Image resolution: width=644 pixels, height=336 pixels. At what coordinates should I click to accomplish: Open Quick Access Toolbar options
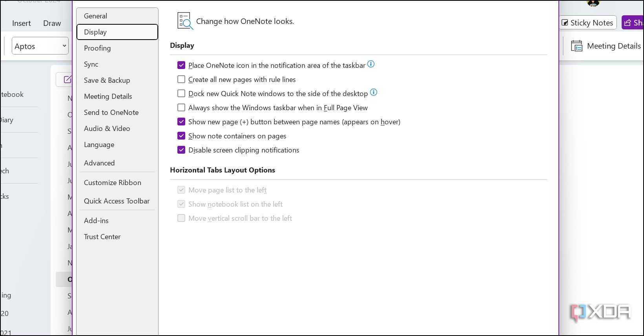(x=117, y=201)
